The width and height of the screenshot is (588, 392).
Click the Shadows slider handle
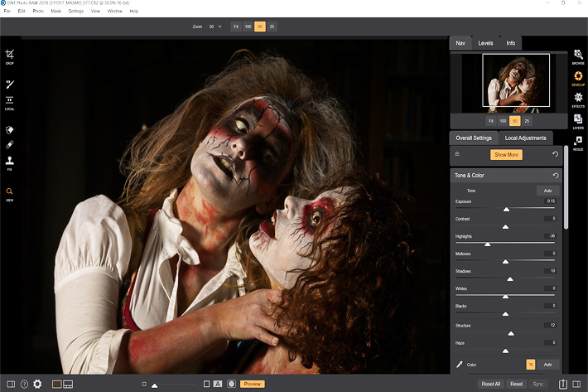(x=510, y=279)
